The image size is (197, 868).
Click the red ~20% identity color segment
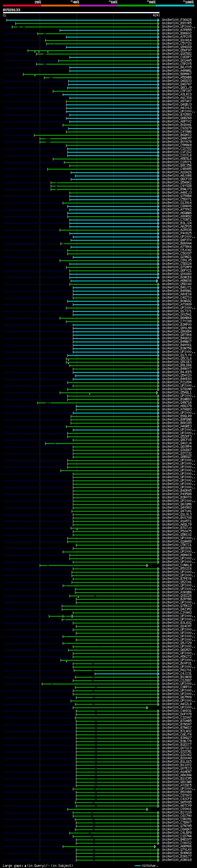pyautogui.click(x=22, y=6)
